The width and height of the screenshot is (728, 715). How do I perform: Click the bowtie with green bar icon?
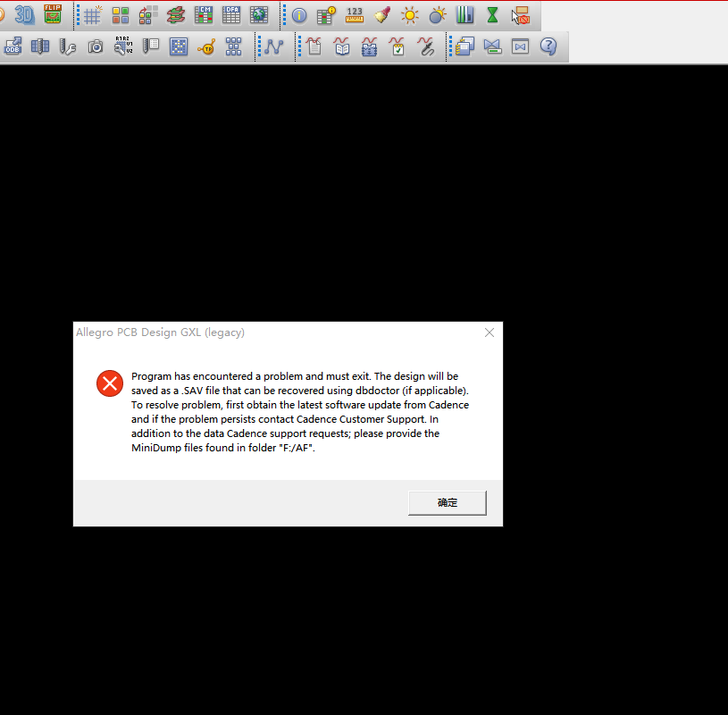point(492,46)
